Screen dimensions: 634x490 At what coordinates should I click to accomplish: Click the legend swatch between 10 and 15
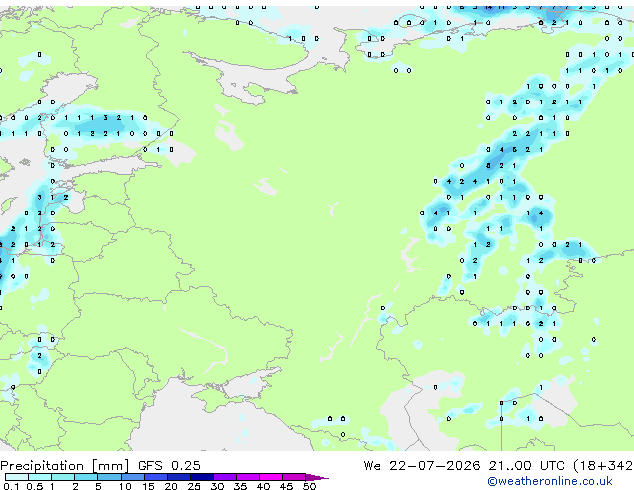point(133,477)
